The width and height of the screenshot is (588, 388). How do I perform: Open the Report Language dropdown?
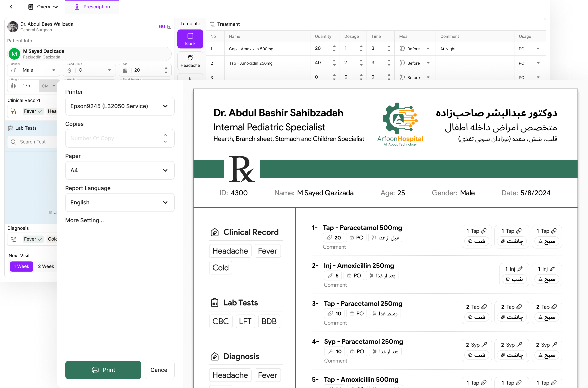click(x=120, y=202)
